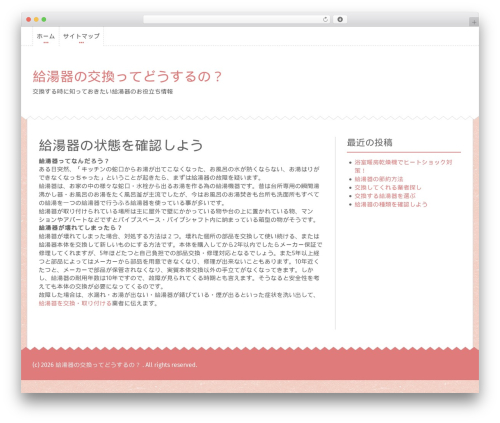This screenshot has width=500, height=423.
Task: Follow the 給湯器を交換・取り付ける link
Action: pyautogui.click(x=75, y=303)
